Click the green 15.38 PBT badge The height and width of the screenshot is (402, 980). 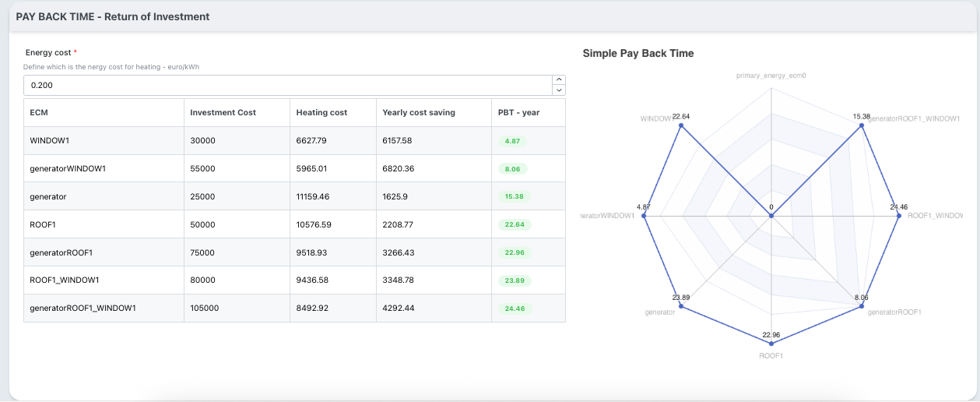pyautogui.click(x=514, y=197)
